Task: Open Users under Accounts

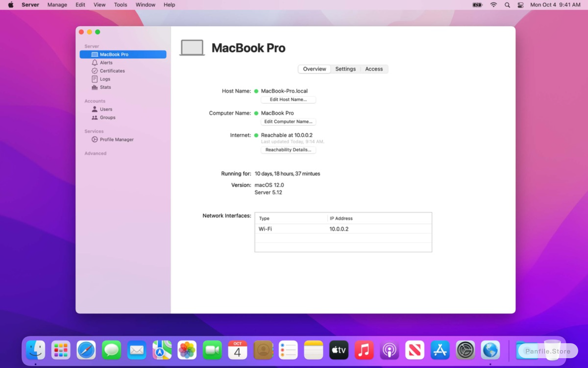Action: [102, 109]
